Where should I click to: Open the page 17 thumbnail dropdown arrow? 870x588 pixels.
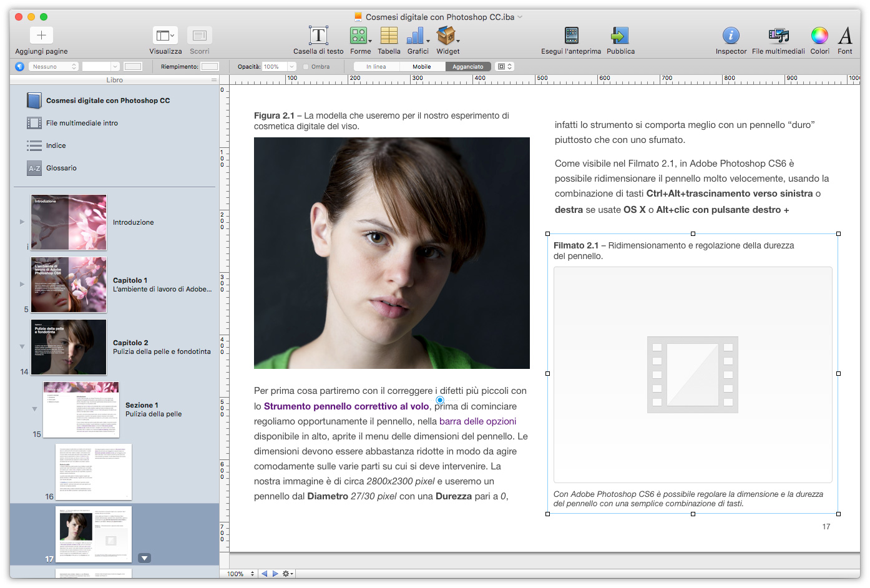pyautogui.click(x=145, y=558)
